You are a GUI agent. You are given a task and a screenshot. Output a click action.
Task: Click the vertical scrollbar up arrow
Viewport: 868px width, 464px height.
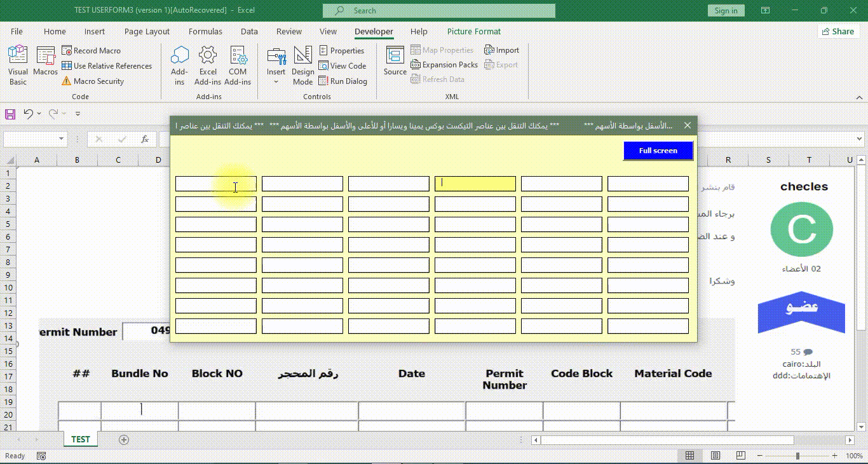tap(862, 160)
